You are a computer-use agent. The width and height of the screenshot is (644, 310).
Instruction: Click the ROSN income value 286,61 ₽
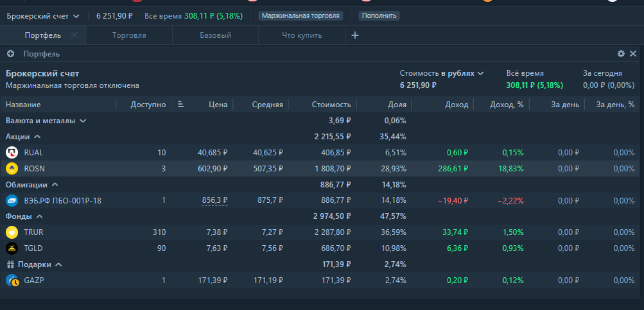[452, 169]
